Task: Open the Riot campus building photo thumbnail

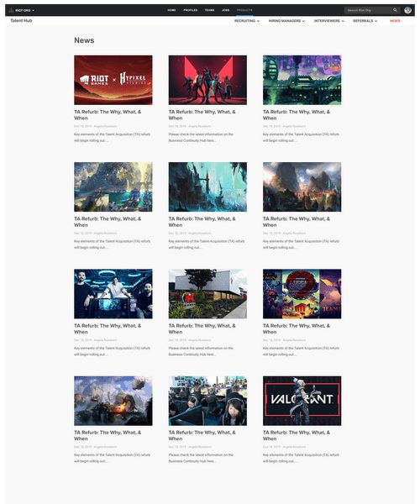Action: [x=207, y=294]
